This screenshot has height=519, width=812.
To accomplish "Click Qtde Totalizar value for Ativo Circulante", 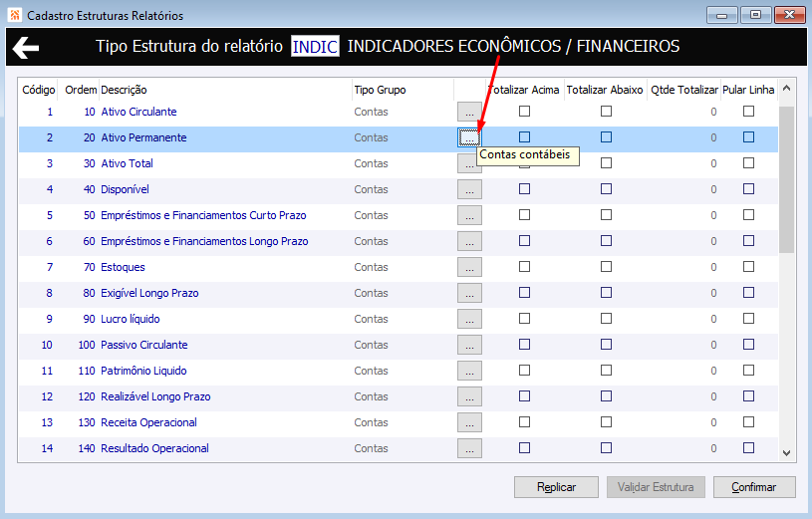I will coord(713,112).
